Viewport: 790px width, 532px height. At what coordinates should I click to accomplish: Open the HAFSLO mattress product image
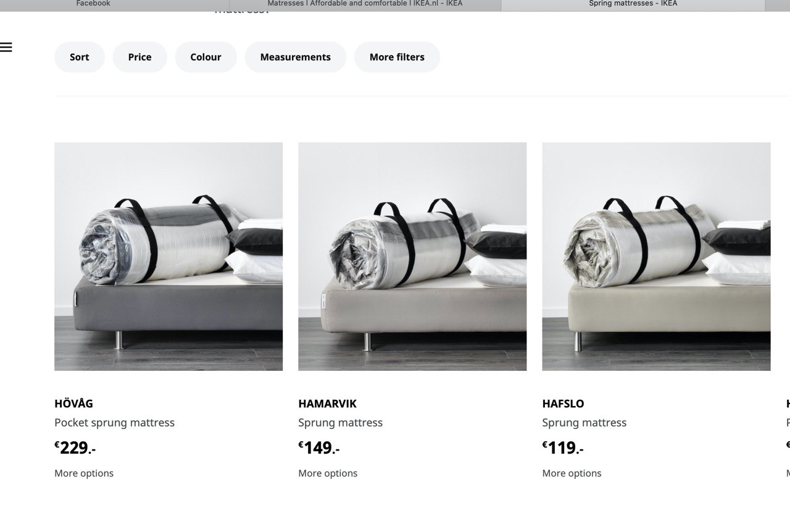tap(656, 256)
